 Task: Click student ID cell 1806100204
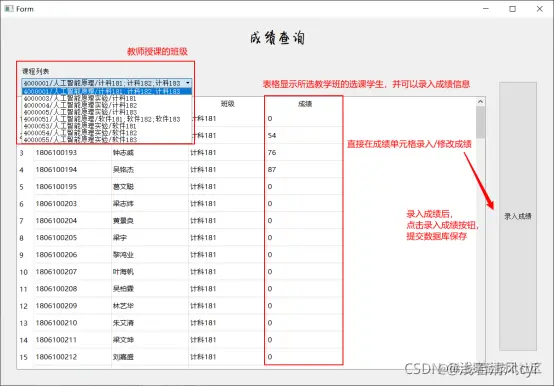[72, 221]
